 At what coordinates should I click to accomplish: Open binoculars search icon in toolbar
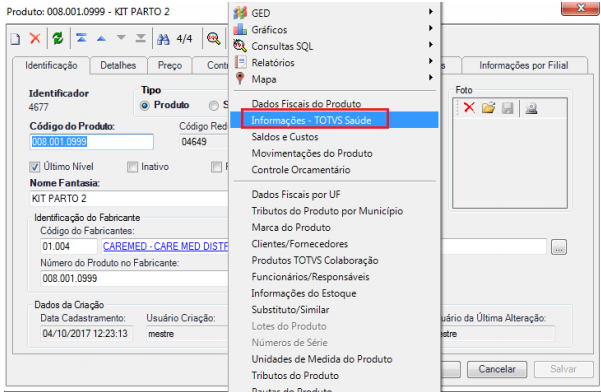point(163,39)
